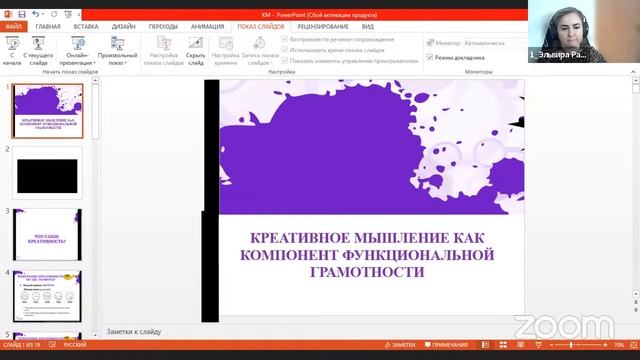Start slideshow from current slide (С текущего слайда)

point(38,51)
